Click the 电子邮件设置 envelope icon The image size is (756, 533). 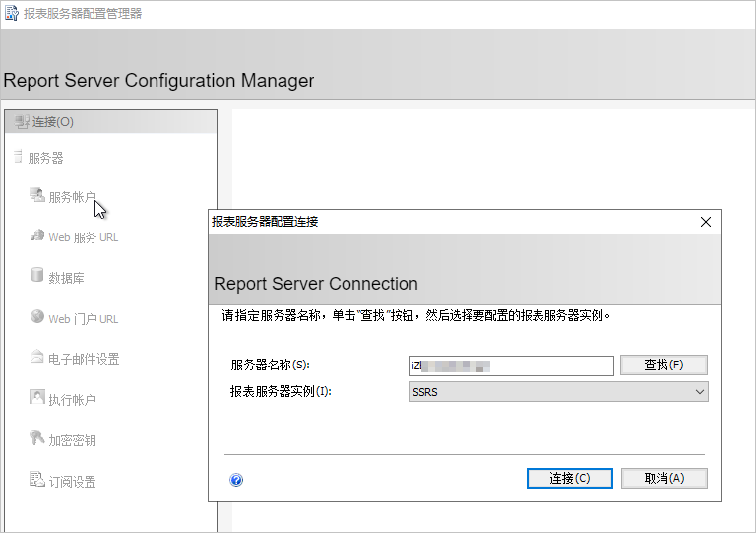[36, 357]
